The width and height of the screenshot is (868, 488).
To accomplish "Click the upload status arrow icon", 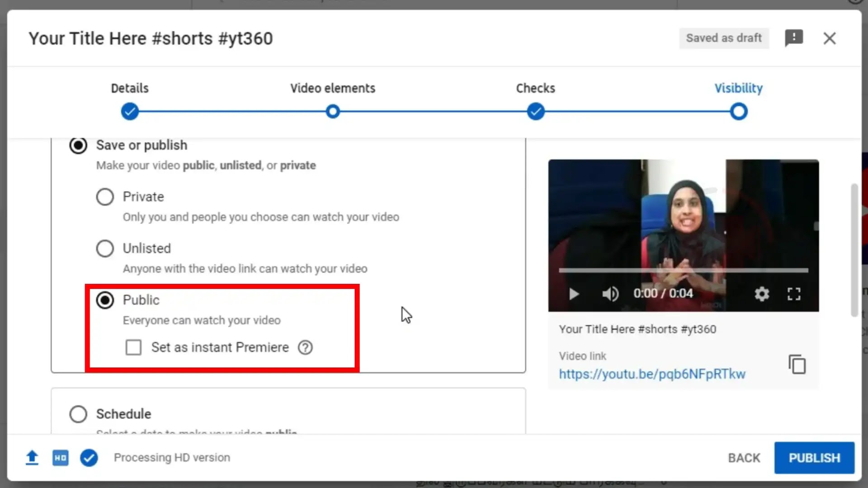I will [32, 458].
